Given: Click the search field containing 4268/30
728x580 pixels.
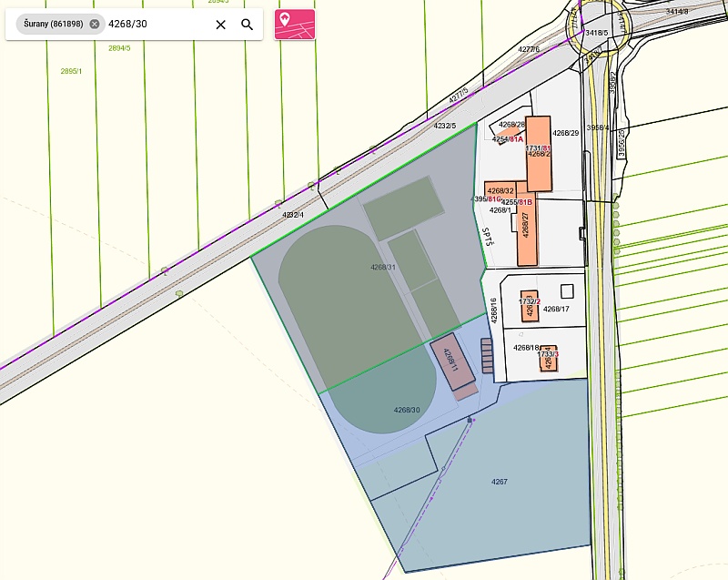Looking at the screenshot, I should (x=155, y=25).
